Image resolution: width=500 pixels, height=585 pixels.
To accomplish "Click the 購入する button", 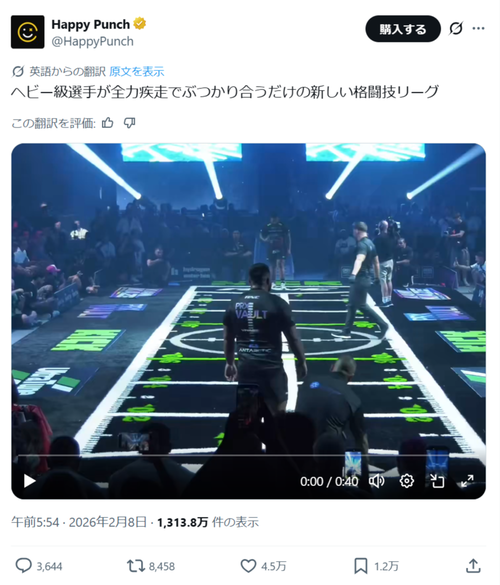I will (x=403, y=29).
